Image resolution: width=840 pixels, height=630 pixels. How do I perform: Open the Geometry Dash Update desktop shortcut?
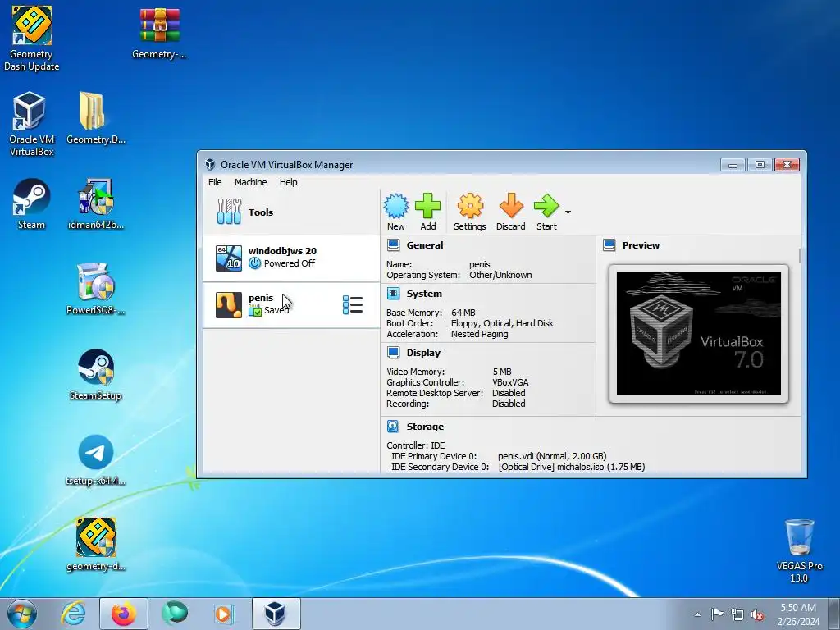coord(32,38)
